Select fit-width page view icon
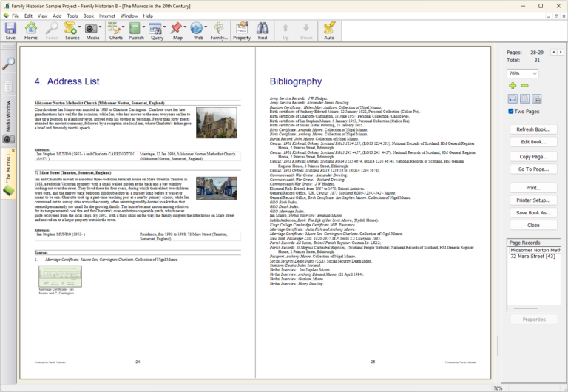 tap(513, 98)
